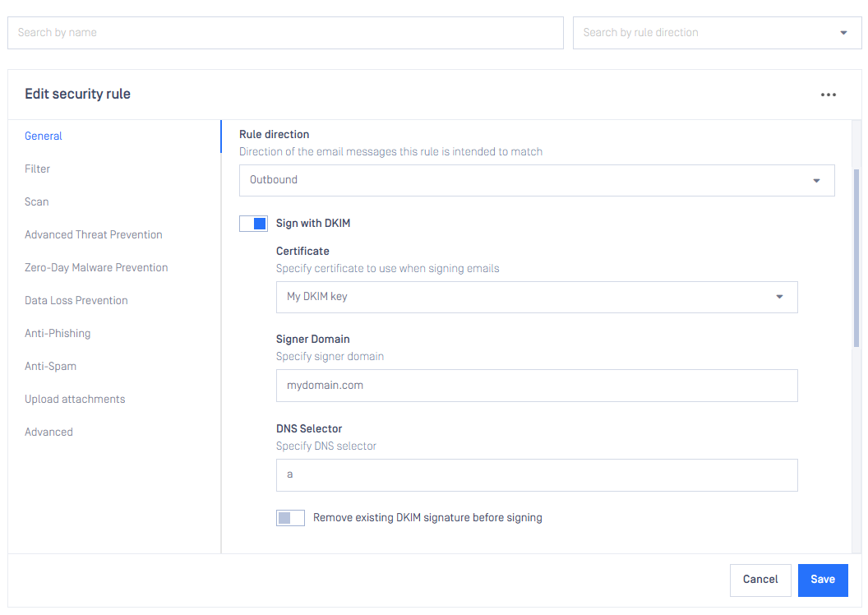Viewport: 868px width, 615px height.
Task: Open the three-dot more options menu
Action: pyautogui.click(x=829, y=95)
